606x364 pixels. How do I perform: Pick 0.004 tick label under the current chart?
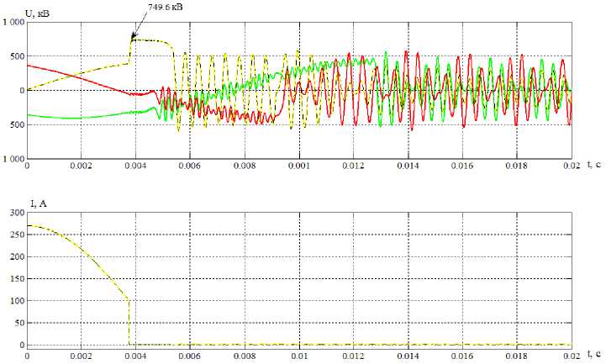(135, 356)
